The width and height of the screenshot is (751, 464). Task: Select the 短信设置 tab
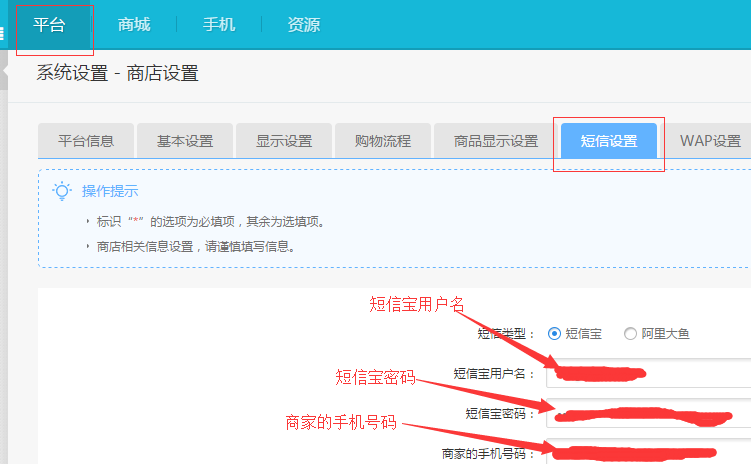(x=609, y=141)
